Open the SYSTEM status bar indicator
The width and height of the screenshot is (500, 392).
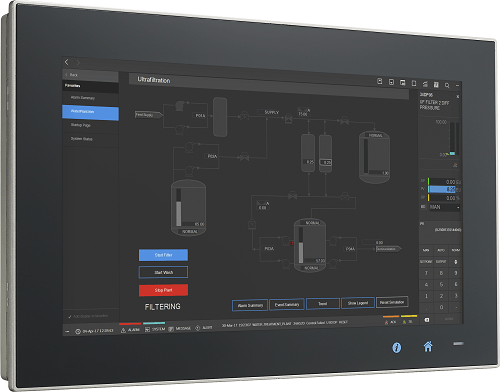click(155, 329)
